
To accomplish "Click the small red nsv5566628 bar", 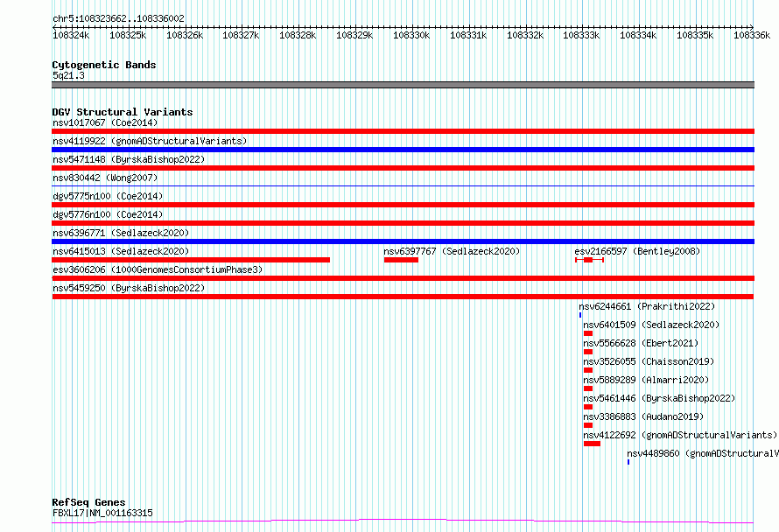I will (x=588, y=352).
